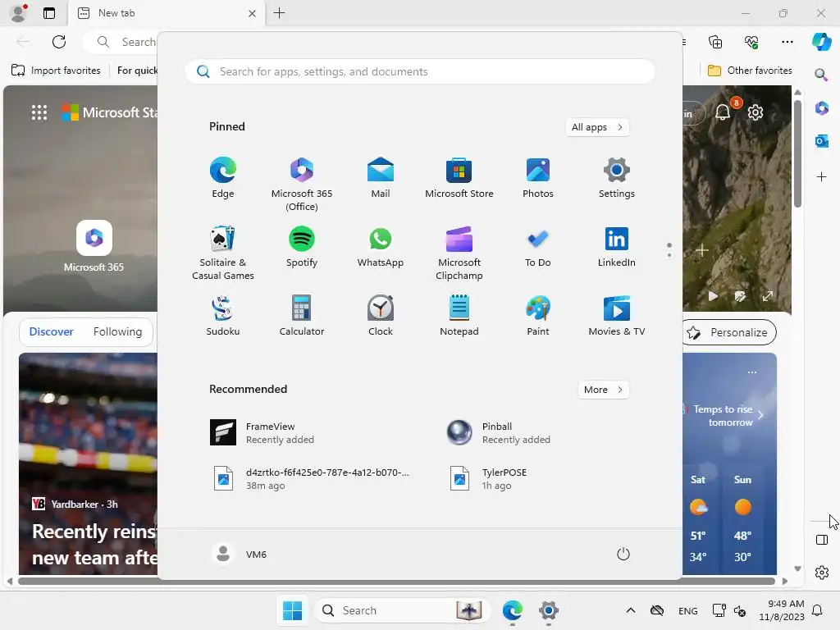Open Settings from the taskbar
This screenshot has height=630, width=840.
549,610
